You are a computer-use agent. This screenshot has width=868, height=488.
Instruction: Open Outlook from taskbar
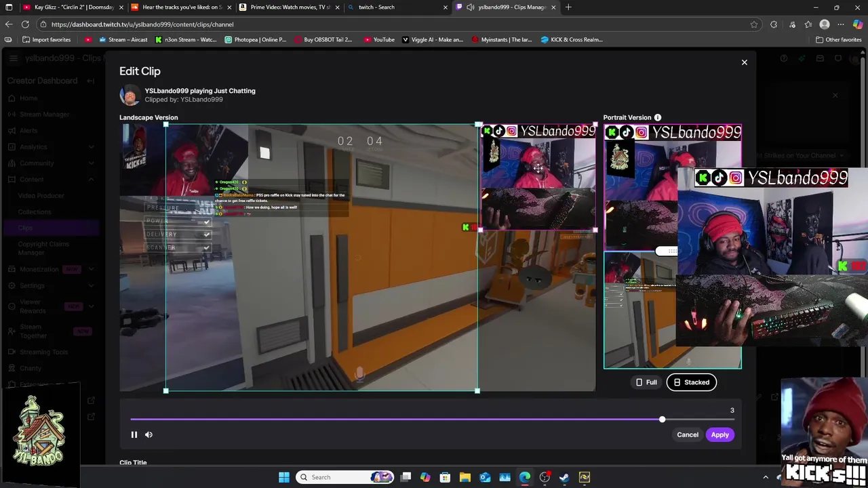(x=485, y=477)
